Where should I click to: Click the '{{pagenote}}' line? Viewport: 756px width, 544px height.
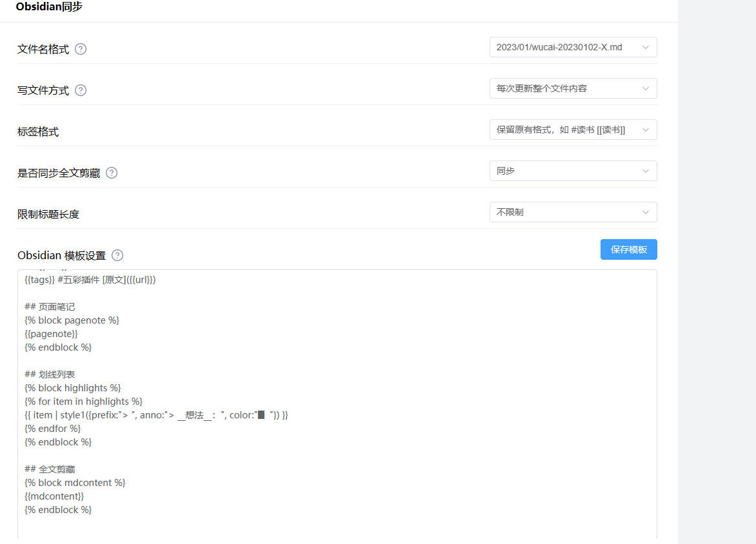(51, 334)
